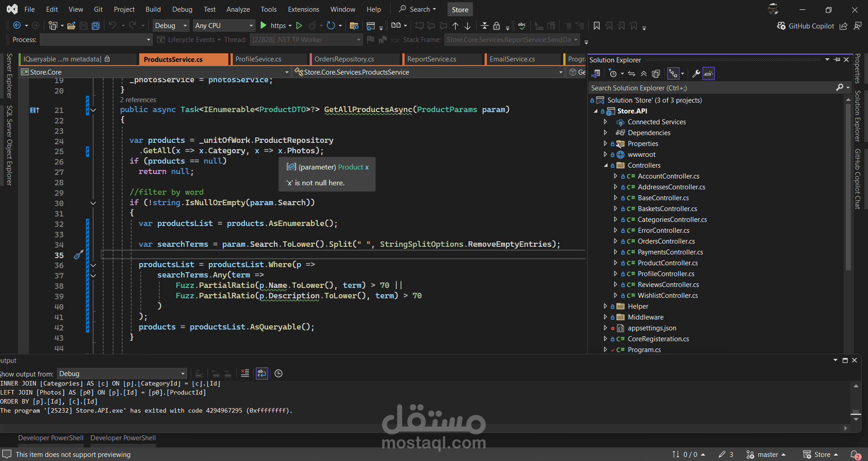Expand the Helper folder
The height and width of the screenshot is (461, 868).
(x=605, y=306)
